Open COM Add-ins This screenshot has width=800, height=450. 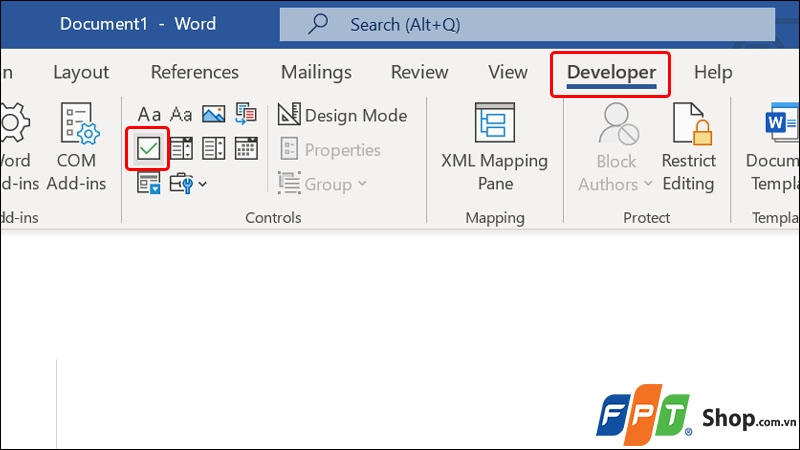point(77,147)
